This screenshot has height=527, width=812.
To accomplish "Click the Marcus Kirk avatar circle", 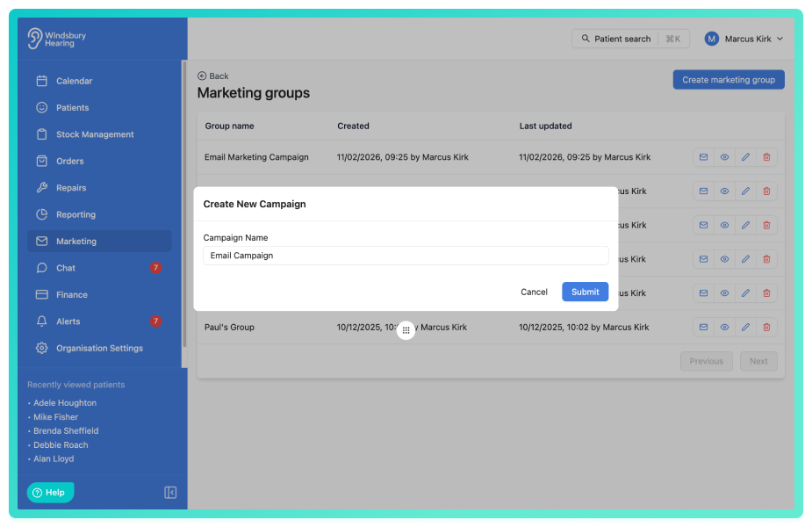I will [x=712, y=39].
